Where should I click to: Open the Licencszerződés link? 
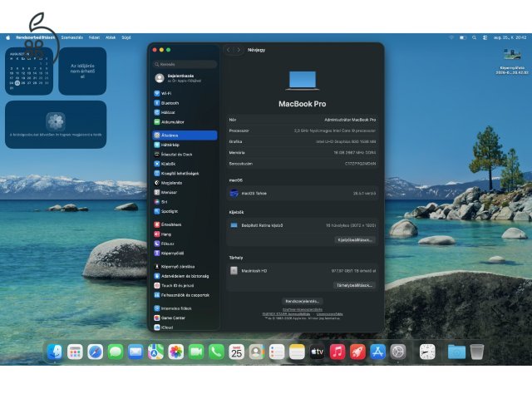click(x=329, y=314)
